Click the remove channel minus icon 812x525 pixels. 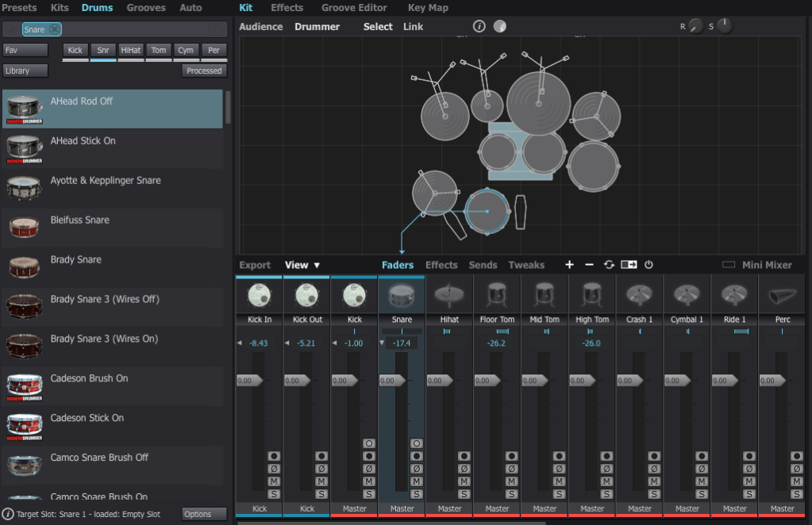click(x=589, y=265)
